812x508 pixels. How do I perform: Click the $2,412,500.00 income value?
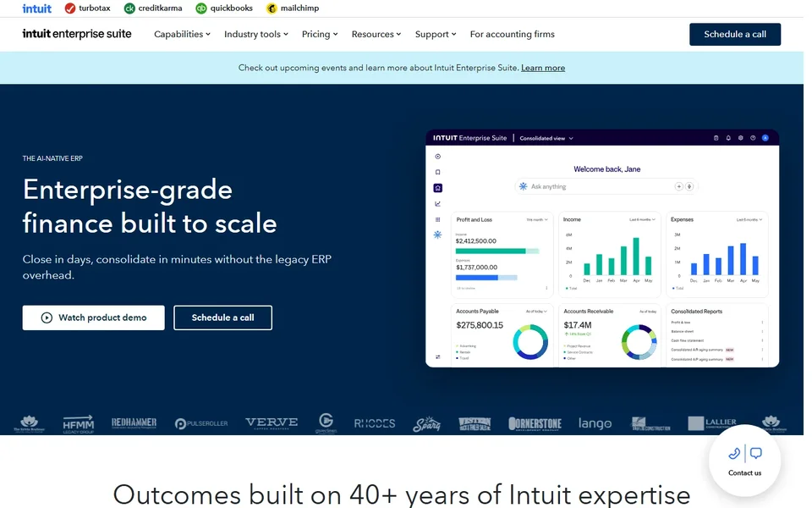(476, 241)
